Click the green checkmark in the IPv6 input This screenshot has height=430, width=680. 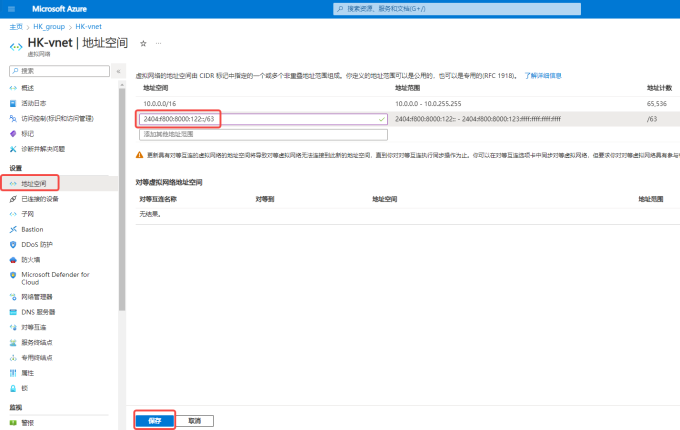(x=382, y=119)
